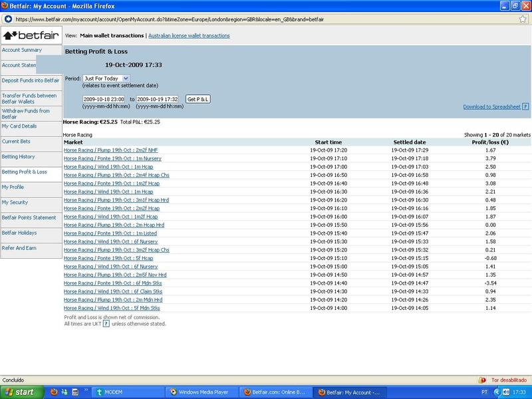Click the Profit/loss (€) column header
Screen dimensions: 532x399
pyautogui.click(x=490, y=142)
